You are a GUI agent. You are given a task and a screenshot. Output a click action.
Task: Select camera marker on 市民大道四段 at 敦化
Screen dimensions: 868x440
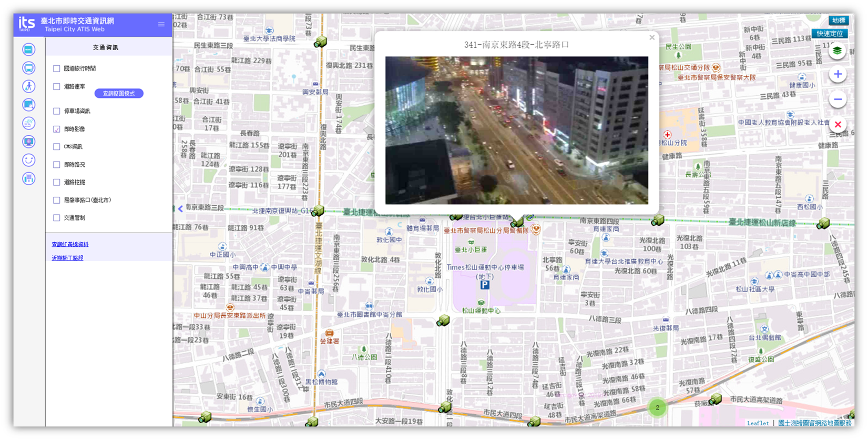point(445,407)
